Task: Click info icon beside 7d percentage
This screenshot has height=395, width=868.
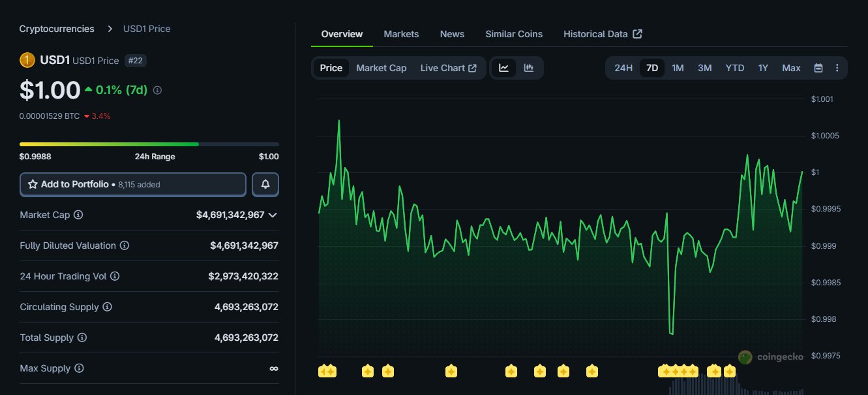Action: [157, 91]
